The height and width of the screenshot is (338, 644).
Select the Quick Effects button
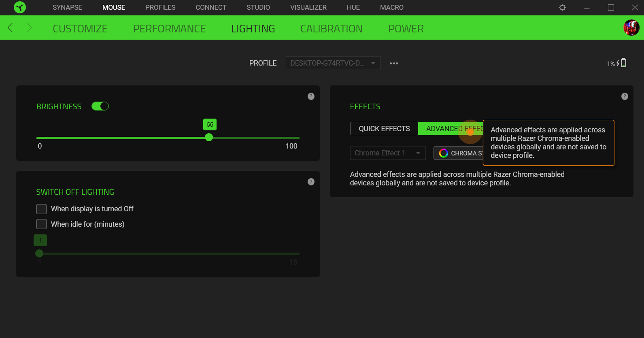(384, 129)
